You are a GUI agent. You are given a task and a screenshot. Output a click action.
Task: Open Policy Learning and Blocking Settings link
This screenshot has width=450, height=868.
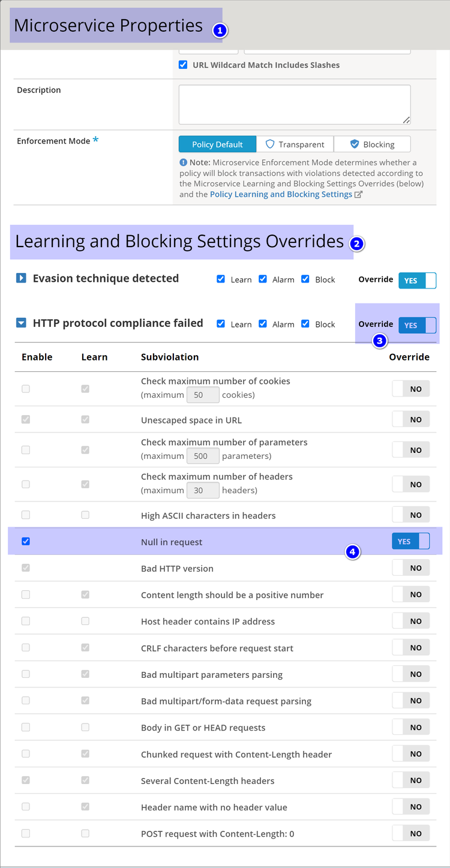coord(281,194)
